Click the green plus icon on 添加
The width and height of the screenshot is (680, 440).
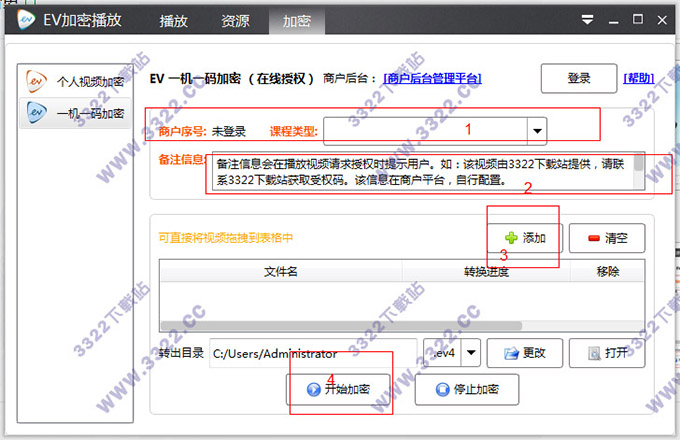[511, 238]
